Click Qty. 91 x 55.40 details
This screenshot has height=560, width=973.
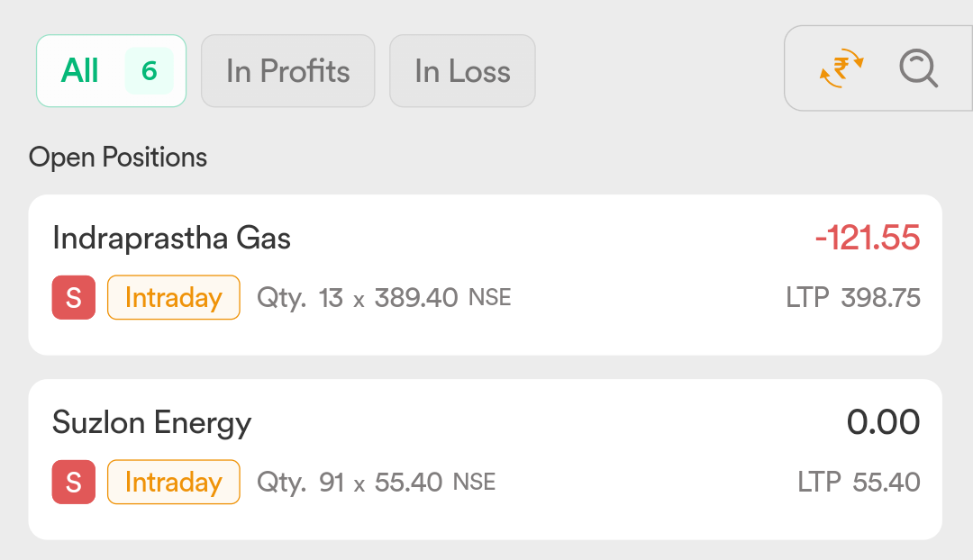pos(350,483)
